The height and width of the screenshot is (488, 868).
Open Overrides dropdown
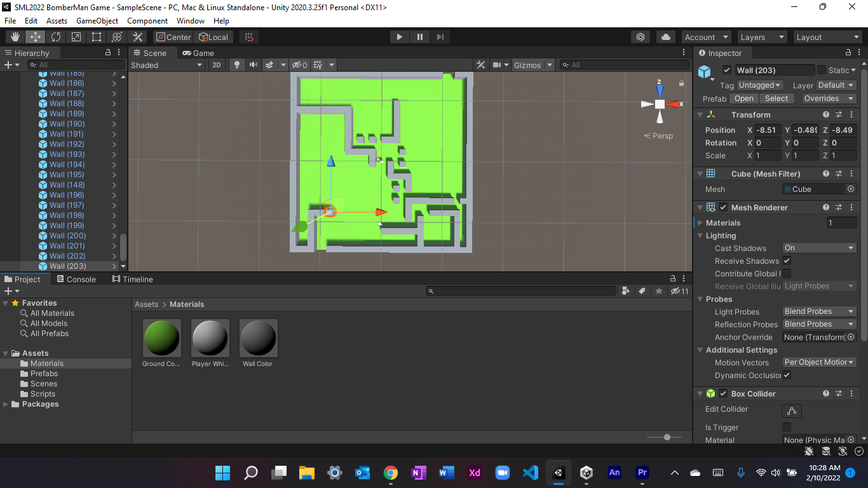[828, 98]
